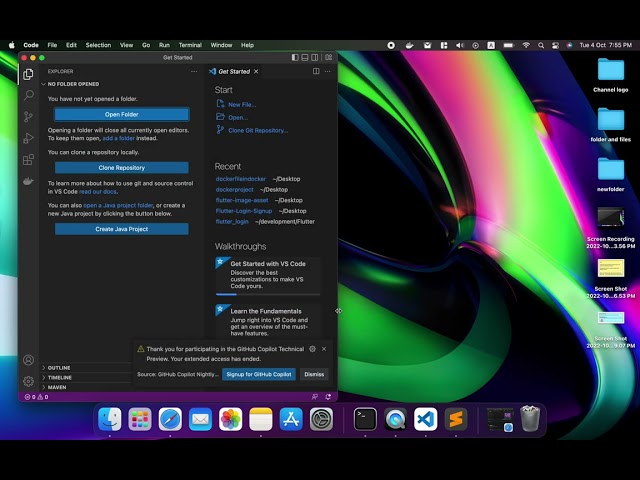Click the Clone Repository button
Viewport: 640px width, 480px height.
click(x=122, y=168)
